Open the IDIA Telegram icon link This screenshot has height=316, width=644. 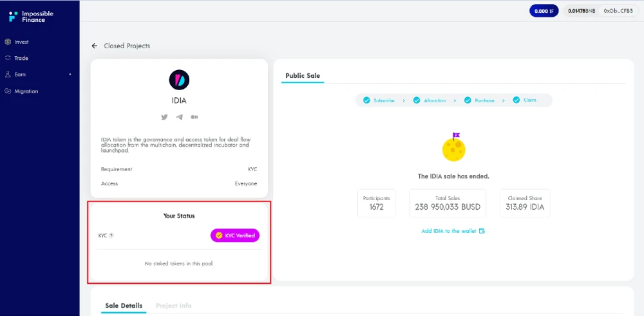tap(179, 117)
